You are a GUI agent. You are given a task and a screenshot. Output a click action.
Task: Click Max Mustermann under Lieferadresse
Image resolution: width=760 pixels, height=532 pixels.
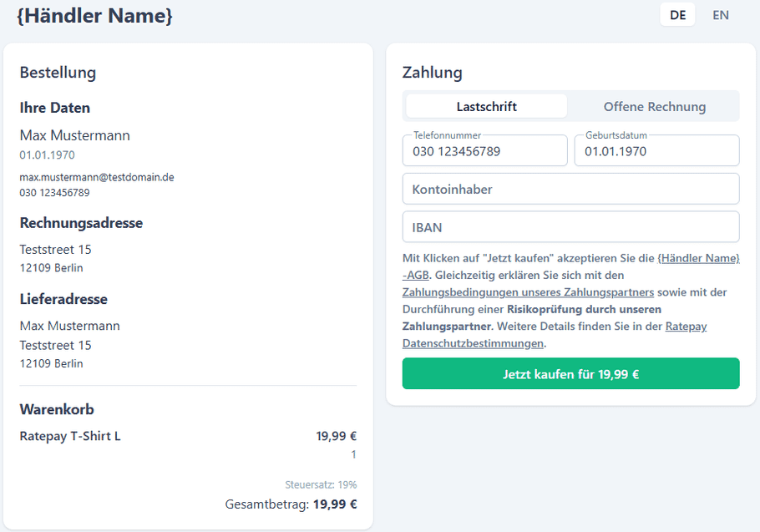[70, 326]
